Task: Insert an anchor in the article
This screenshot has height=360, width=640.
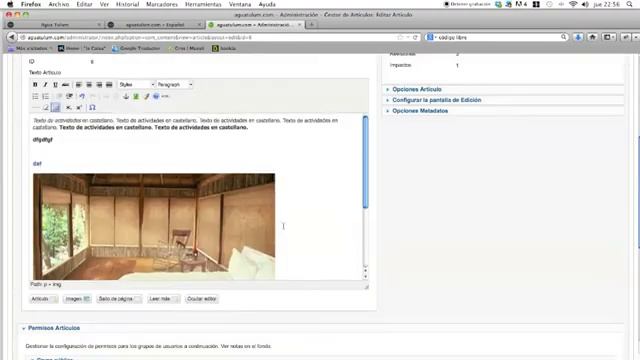Action: [x=126, y=96]
